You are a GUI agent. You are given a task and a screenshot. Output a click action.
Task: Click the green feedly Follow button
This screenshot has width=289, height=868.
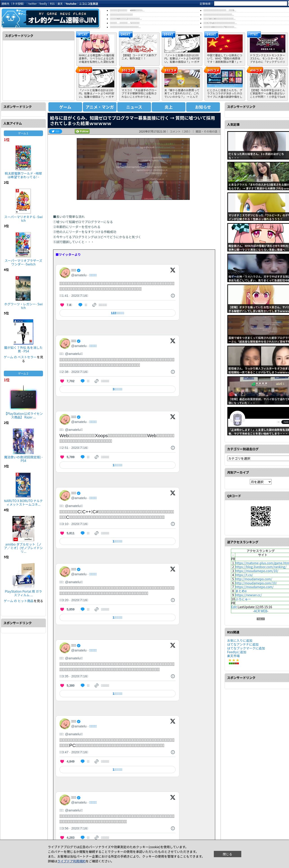pyautogui.click(x=82, y=131)
